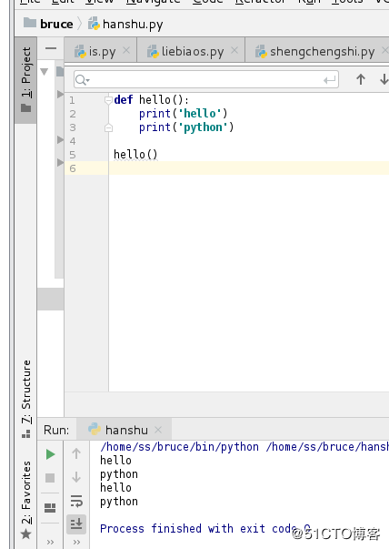
Task: Toggle scroll to end in Run console
Action: (x=76, y=524)
